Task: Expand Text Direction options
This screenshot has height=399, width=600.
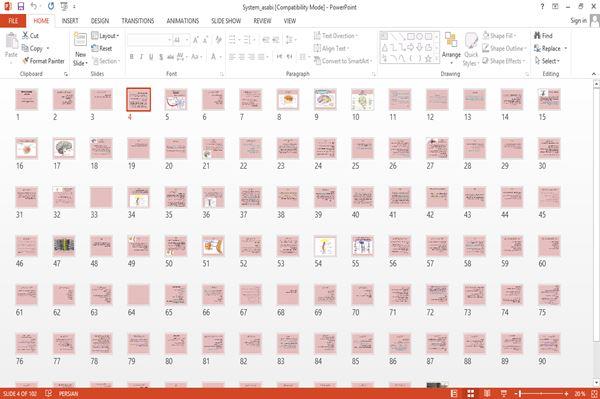Action: pos(336,36)
